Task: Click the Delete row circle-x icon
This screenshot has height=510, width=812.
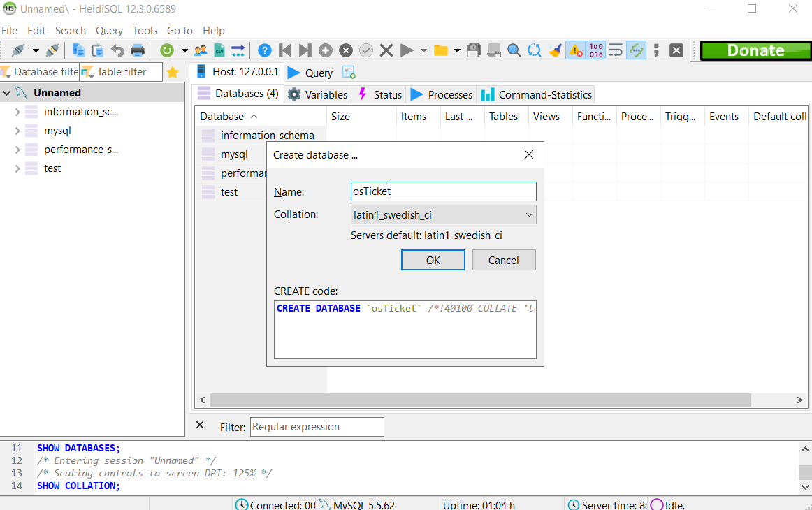Action: (x=346, y=50)
